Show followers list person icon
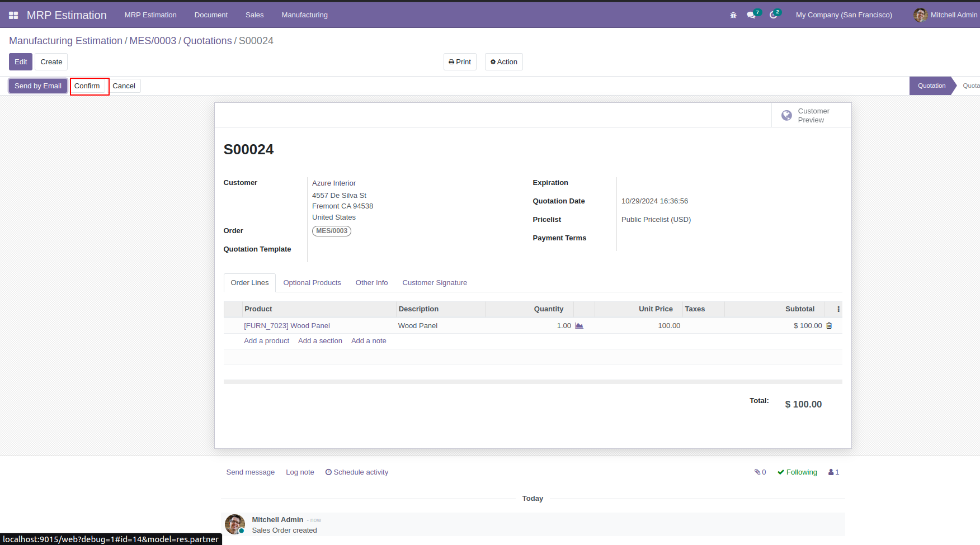This screenshot has width=980, height=545. 834,472
